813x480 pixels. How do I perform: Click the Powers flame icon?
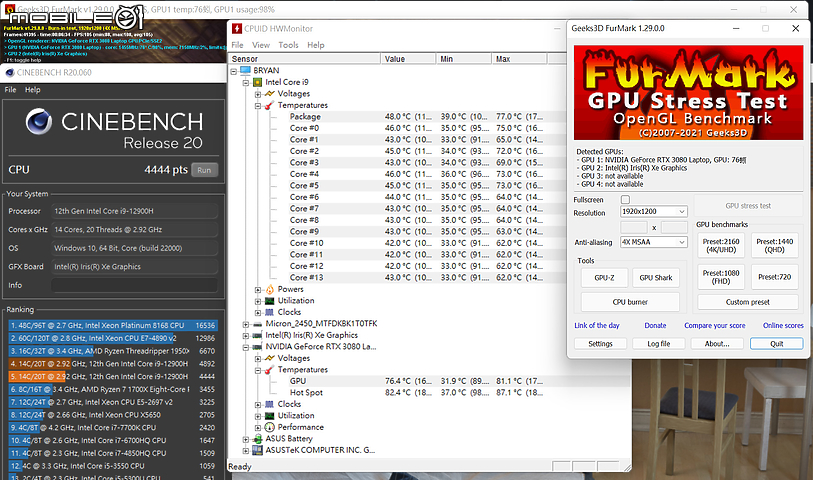[x=270, y=289]
